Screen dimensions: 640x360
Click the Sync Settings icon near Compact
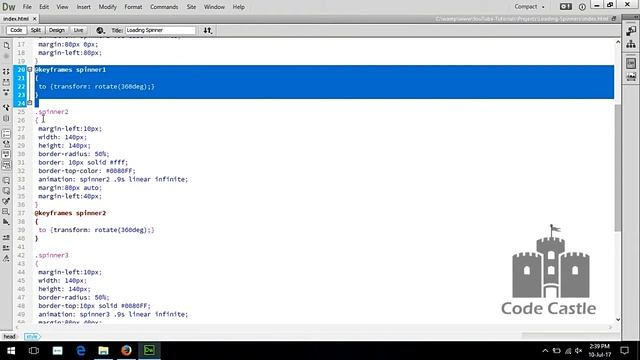[566, 7]
